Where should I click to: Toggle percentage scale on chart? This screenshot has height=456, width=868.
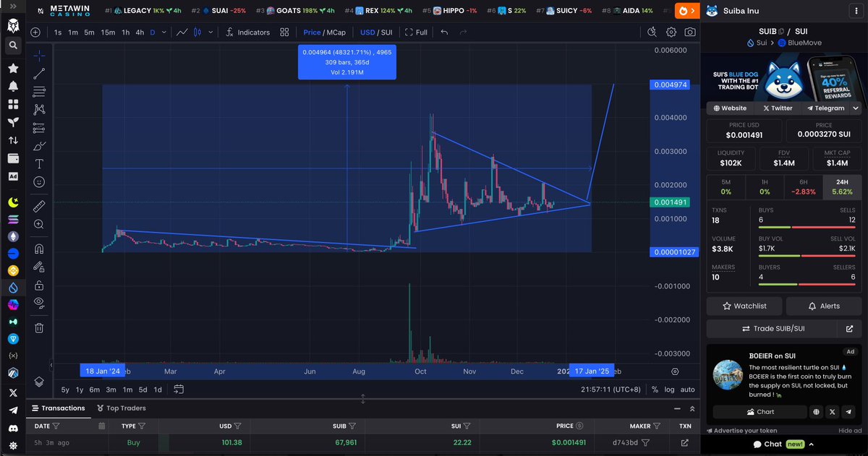click(x=655, y=390)
